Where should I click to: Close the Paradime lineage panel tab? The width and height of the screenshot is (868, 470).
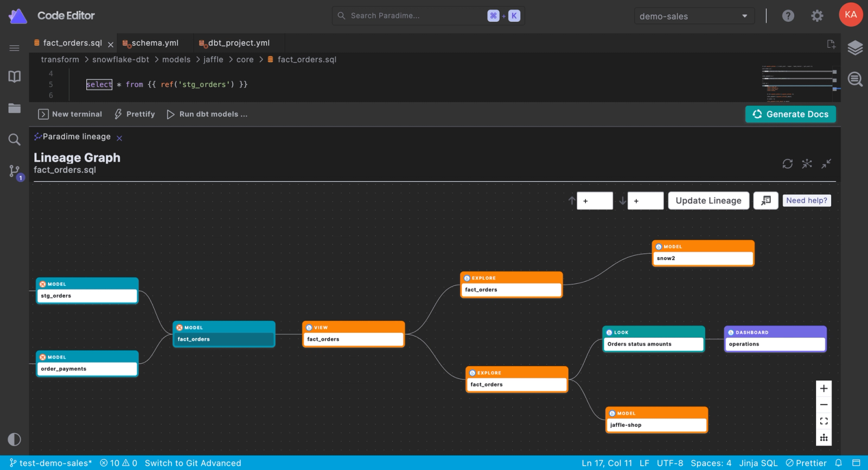click(119, 138)
